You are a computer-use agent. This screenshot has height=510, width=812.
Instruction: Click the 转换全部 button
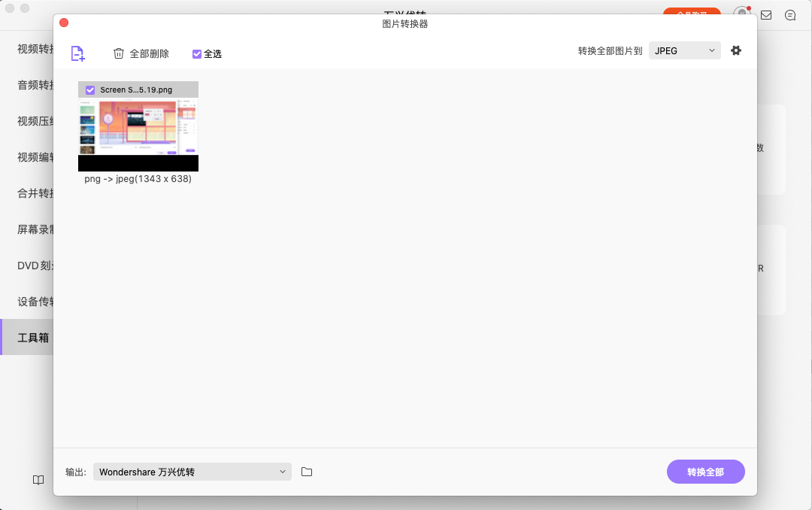point(705,472)
